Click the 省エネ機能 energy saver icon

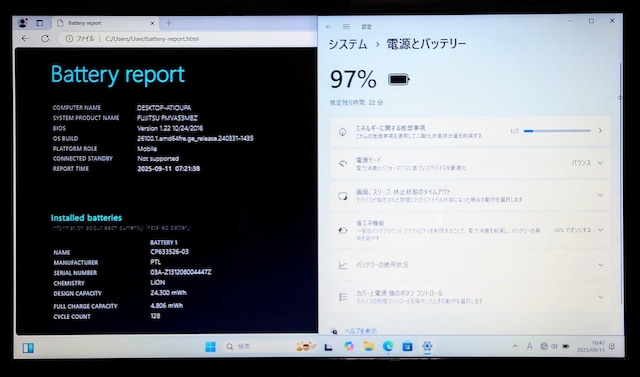[x=343, y=231]
